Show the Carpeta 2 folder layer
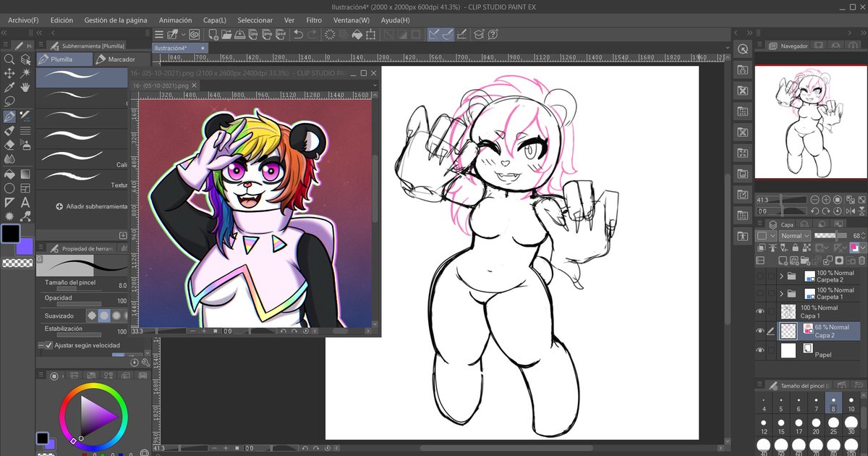 pos(760,276)
